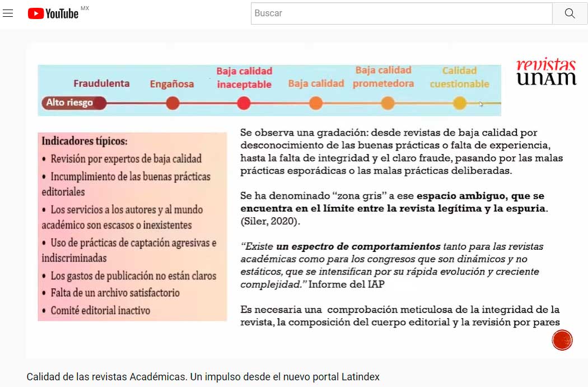Click the 'Fraudulenta' label on the scale
The width and height of the screenshot is (588, 387).
[x=101, y=83]
